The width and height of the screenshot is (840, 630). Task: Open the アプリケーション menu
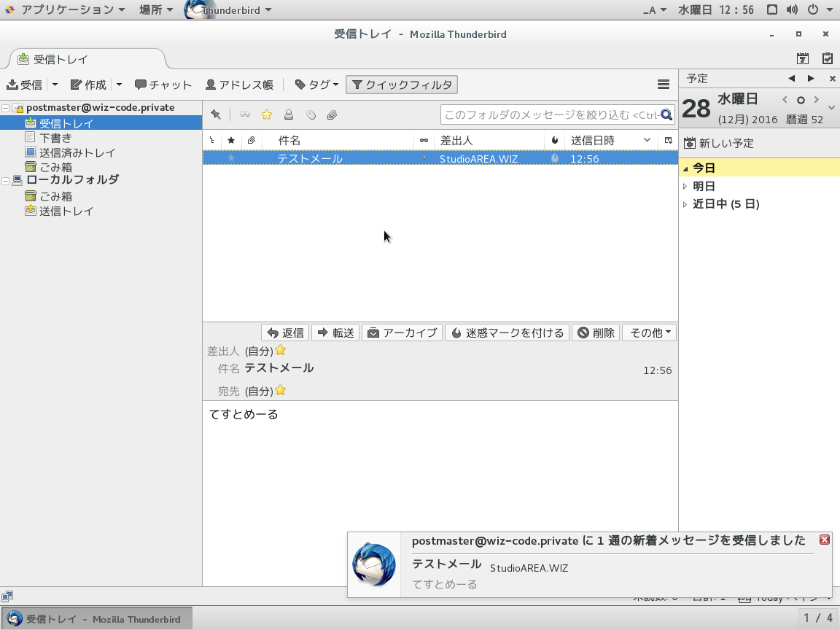pyautogui.click(x=68, y=9)
